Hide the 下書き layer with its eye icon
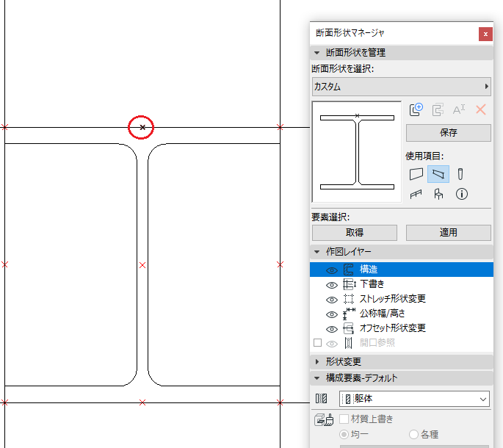503x448 pixels. pyautogui.click(x=332, y=285)
